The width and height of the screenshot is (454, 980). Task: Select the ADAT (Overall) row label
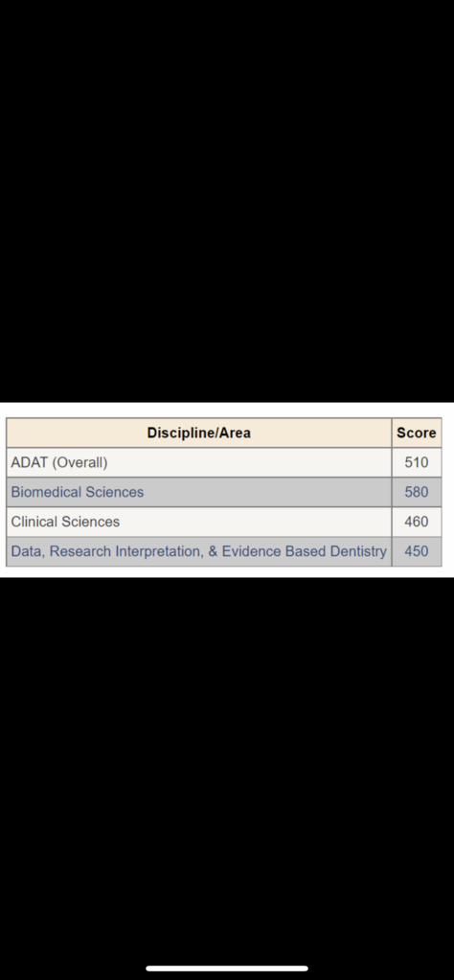pos(59,462)
